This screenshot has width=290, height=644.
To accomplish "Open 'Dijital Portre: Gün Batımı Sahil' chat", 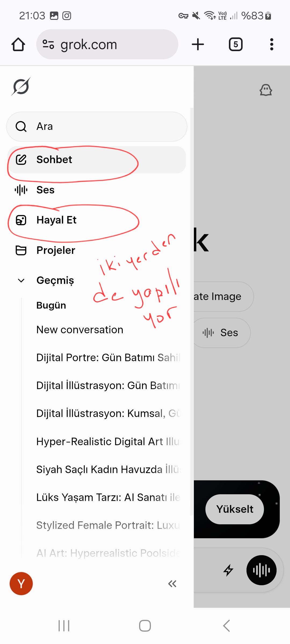I will click(x=108, y=358).
